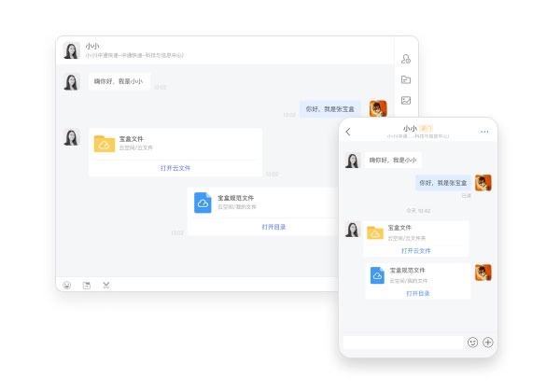560x392 pixels.
Task: Tap the back arrow in the mobile chat header
Action: pyautogui.click(x=348, y=132)
